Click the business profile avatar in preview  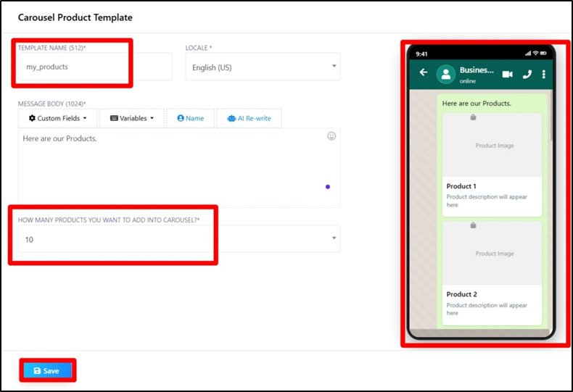[x=447, y=74]
